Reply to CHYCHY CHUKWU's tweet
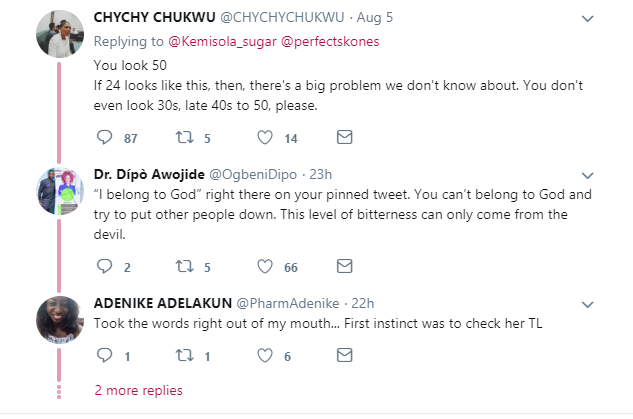 [104, 136]
